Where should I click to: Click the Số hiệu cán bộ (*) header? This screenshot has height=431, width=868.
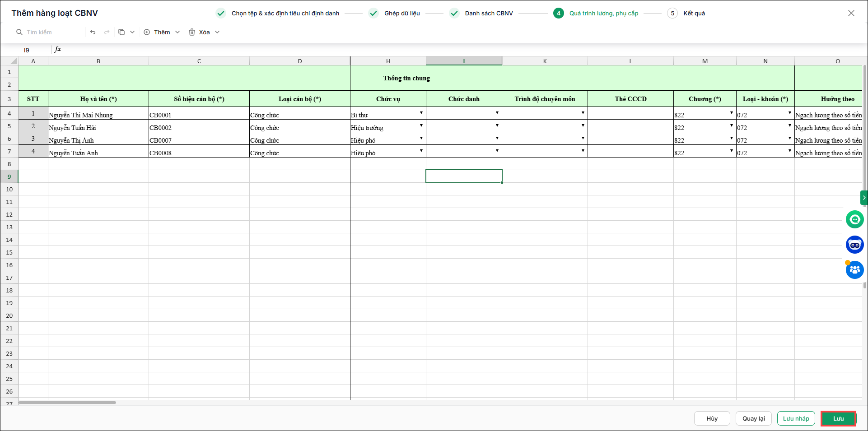199,99
